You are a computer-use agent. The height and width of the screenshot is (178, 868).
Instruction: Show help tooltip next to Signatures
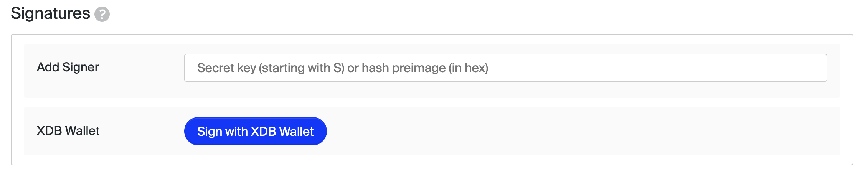[x=102, y=15]
